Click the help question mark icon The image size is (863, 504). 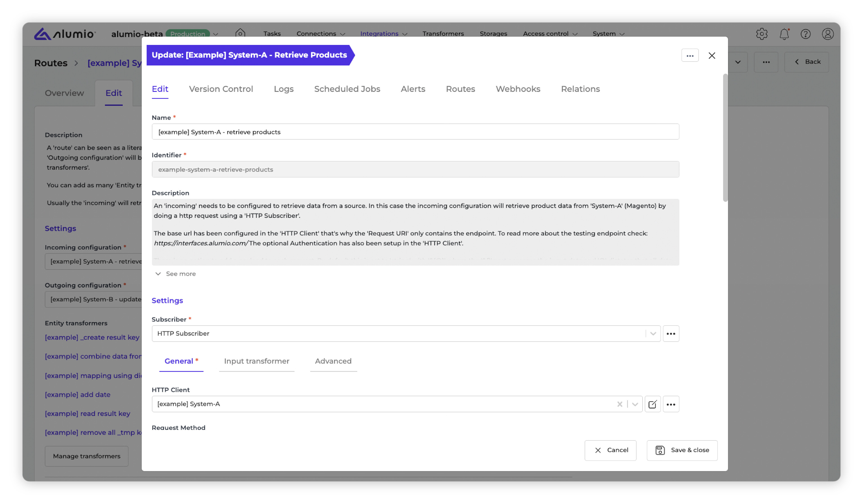click(805, 34)
